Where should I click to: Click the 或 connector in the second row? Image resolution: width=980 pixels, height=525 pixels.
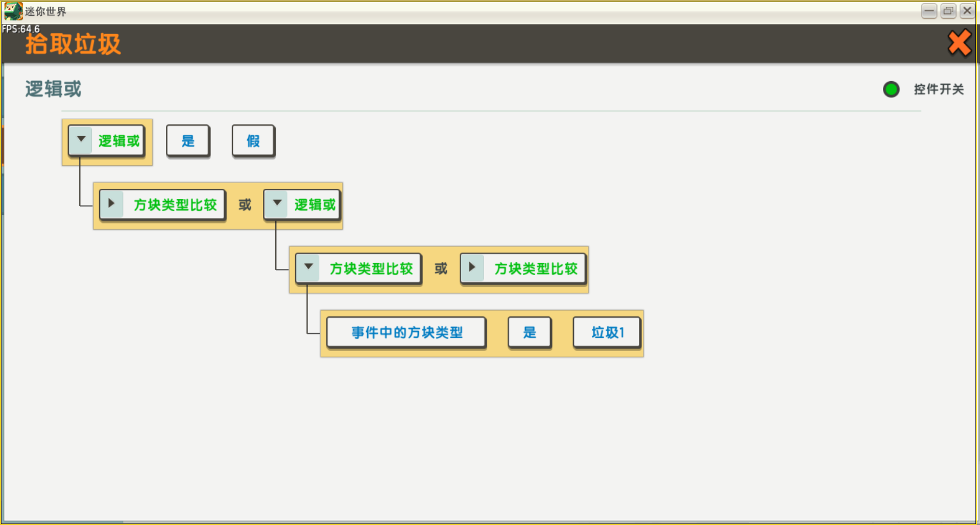(245, 205)
